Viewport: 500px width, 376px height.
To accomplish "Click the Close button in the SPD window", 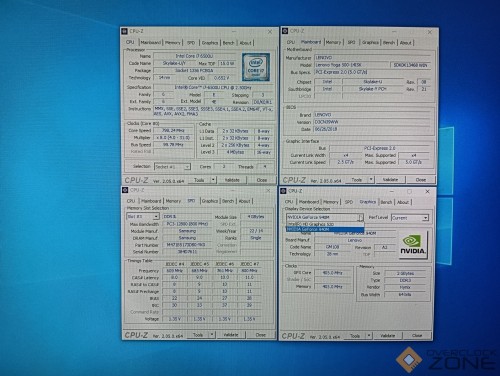I will pyautogui.click(x=260, y=334).
